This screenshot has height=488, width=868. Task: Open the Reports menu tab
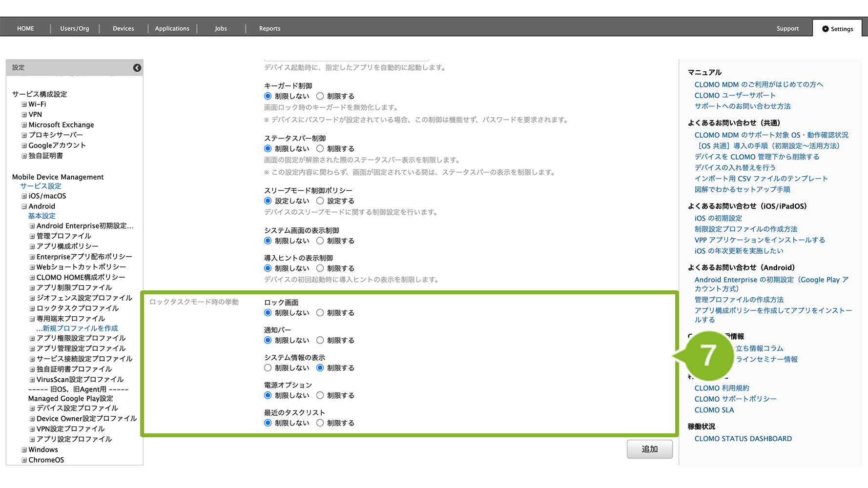[269, 29]
